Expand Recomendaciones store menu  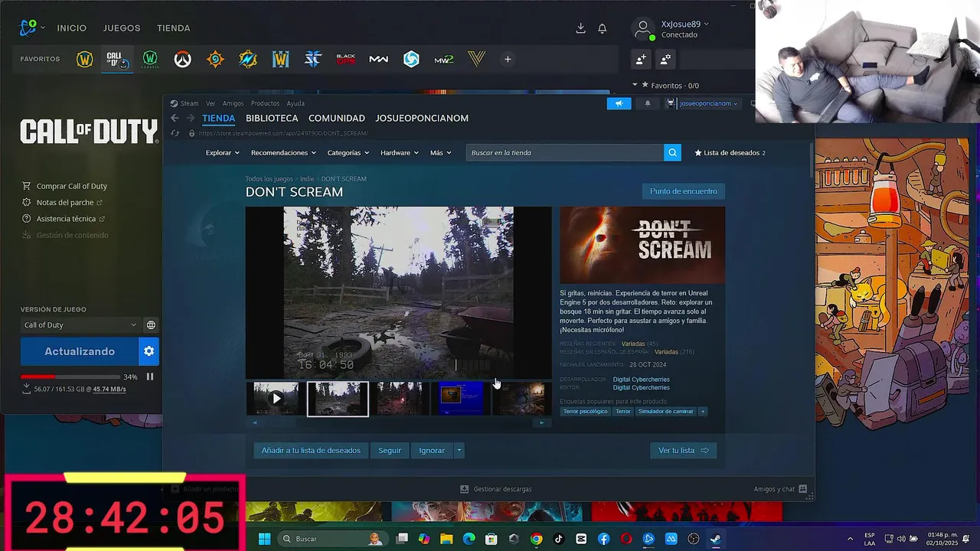[x=283, y=152]
